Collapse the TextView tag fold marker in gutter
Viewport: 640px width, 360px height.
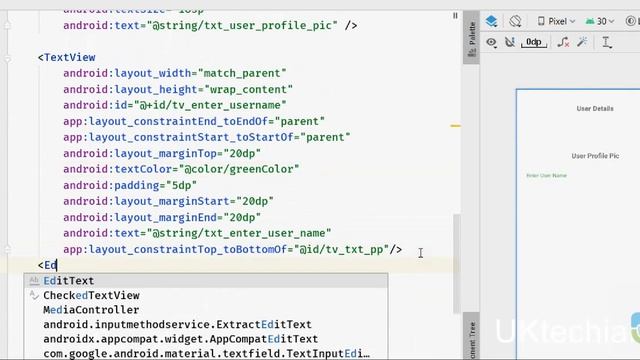point(7,59)
